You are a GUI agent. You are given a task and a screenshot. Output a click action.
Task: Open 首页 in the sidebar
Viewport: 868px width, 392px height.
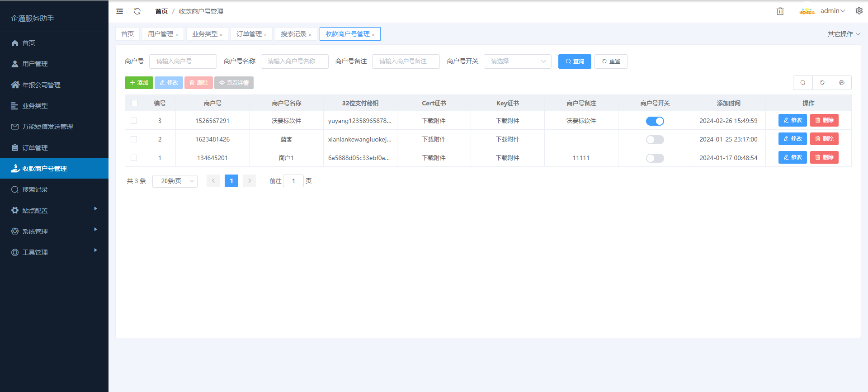coord(54,43)
